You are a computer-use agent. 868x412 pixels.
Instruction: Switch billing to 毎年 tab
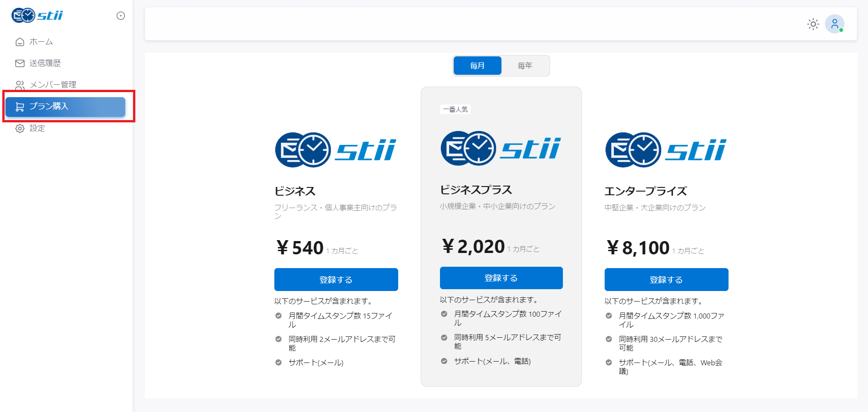525,66
